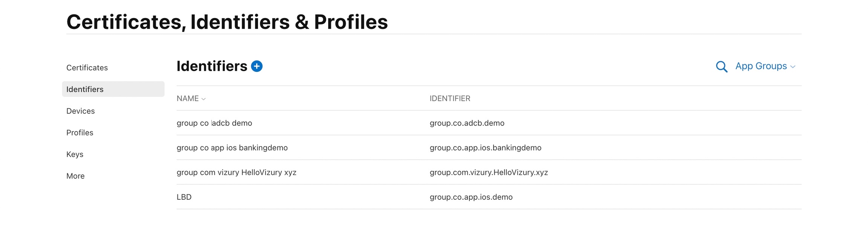Screen dimensions: 868x252
Task: Open group co app ios bankingdemo entry
Action: [x=232, y=148]
